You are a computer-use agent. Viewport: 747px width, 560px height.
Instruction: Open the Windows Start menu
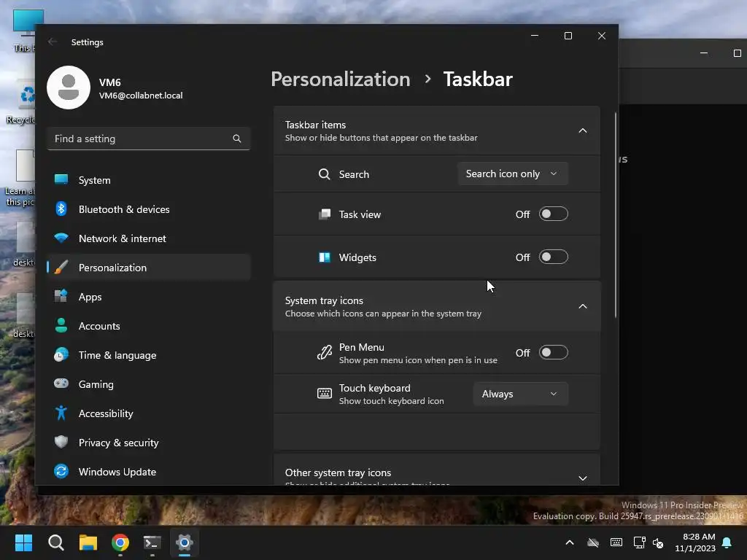[x=24, y=542]
